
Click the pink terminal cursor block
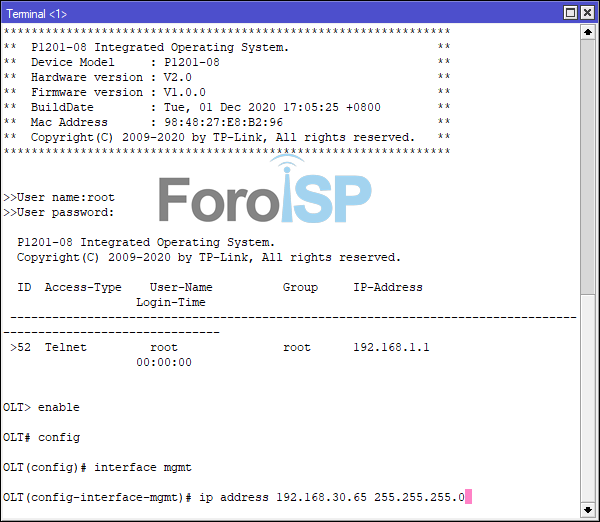pos(468,497)
